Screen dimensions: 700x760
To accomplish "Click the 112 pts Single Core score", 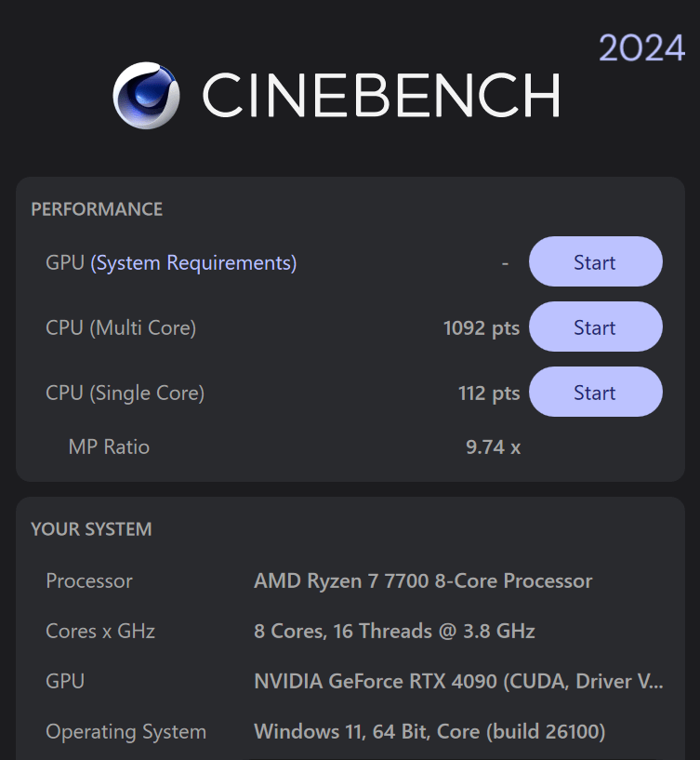I will coord(489,393).
